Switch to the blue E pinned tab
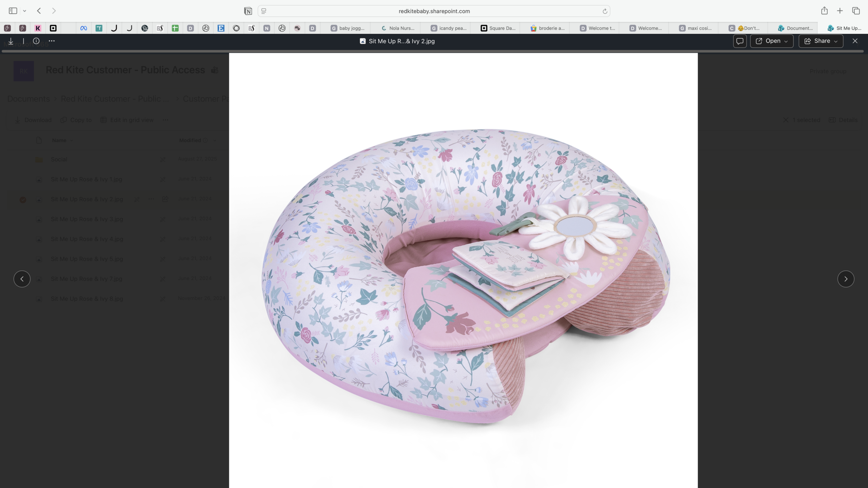Screen dimensions: 868x488 pyautogui.click(x=221, y=28)
